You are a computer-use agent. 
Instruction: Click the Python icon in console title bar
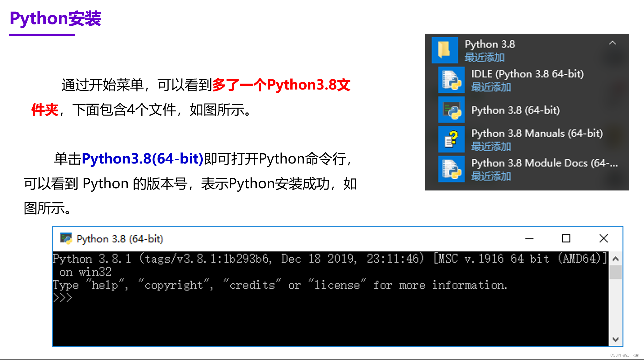click(x=66, y=238)
